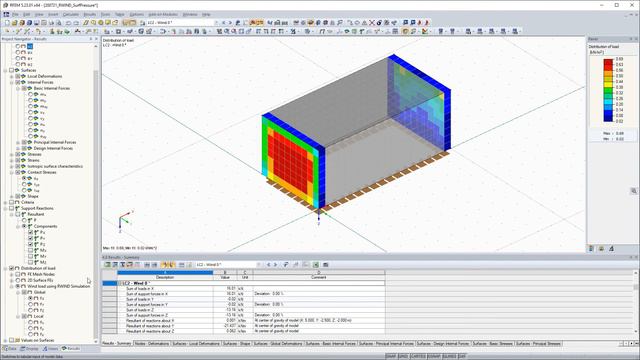Click the red X delete icon
This screenshot has height=360, width=640.
pyautogui.click(x=372, y=23)
